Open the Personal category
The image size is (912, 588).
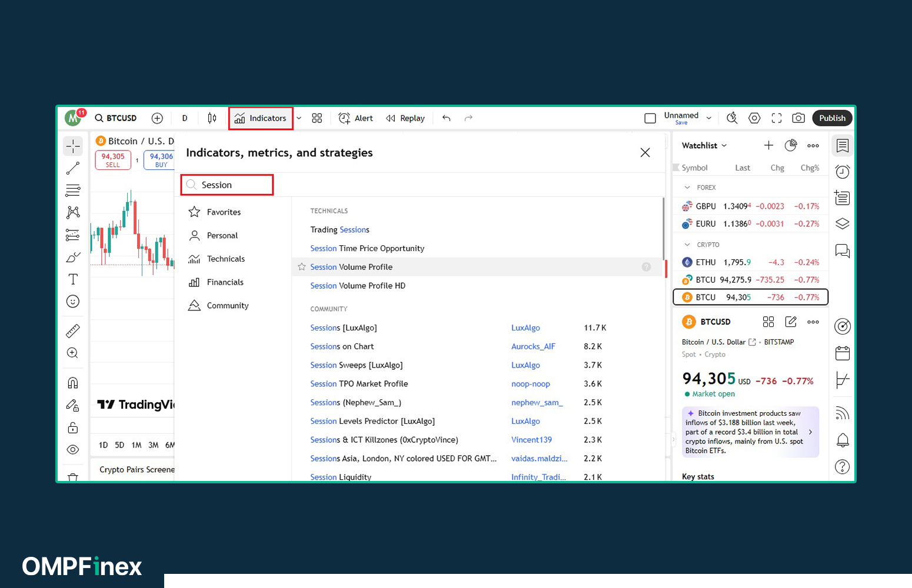[214, 235]
